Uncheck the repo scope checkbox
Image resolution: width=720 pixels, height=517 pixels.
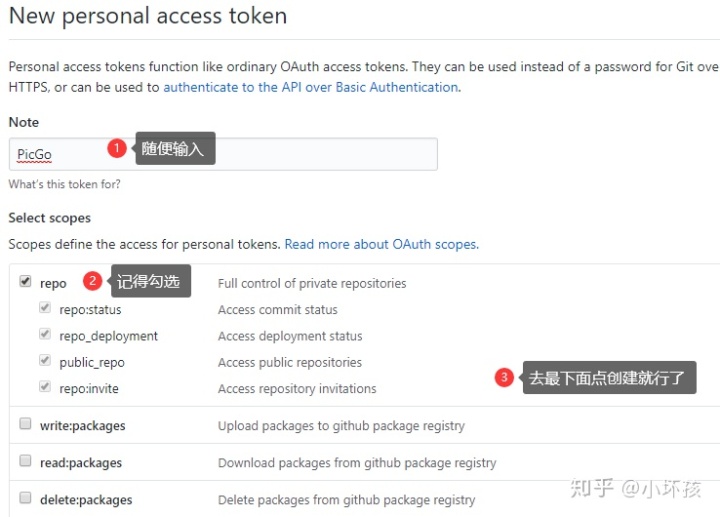25,283
